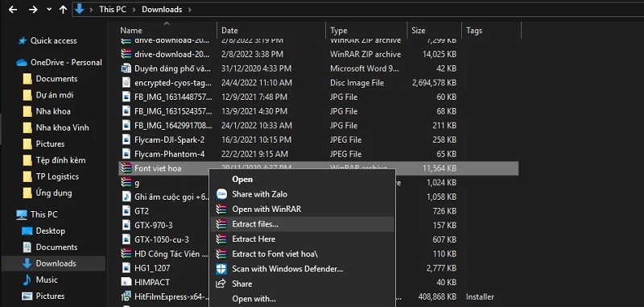
Task: Choose Open with WinRAR
Action: [266, 210]
